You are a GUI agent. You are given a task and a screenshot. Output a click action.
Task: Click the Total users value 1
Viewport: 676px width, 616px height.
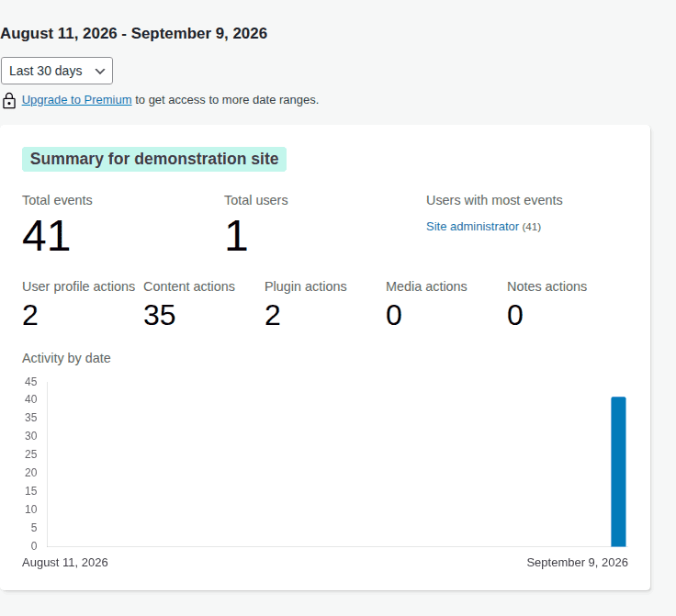tap(236, 236)
